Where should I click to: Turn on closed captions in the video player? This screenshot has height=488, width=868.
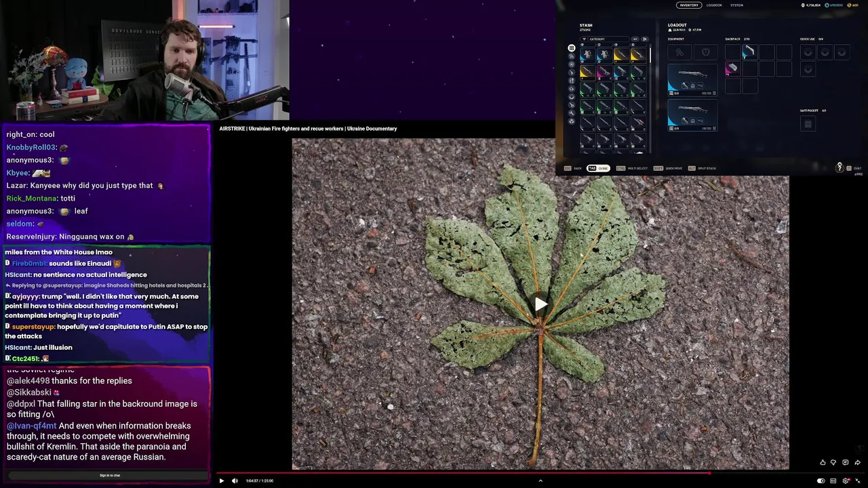tap(833, 481)
